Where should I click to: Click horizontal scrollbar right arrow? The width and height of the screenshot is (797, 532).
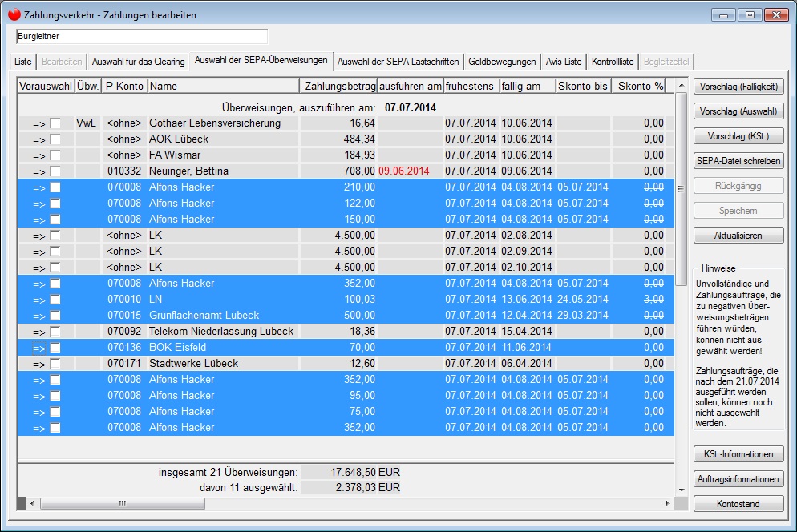(667, 503)
